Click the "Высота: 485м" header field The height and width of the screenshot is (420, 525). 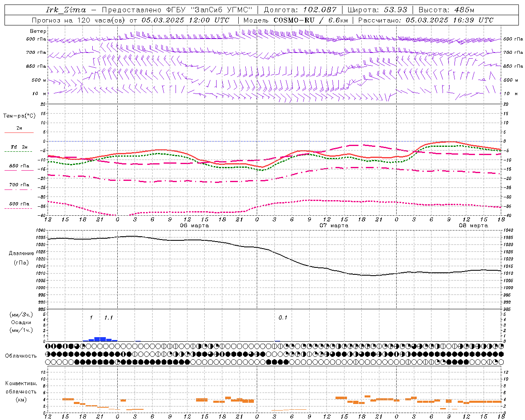tap(446, 10)
